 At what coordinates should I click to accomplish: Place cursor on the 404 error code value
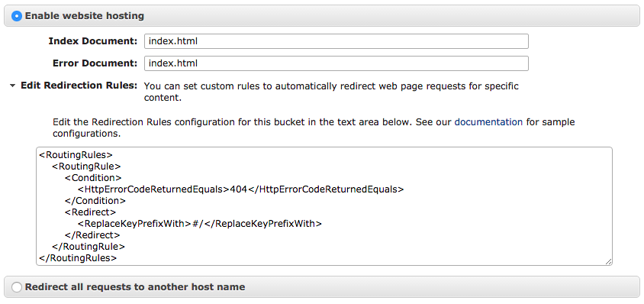point(239,189)
